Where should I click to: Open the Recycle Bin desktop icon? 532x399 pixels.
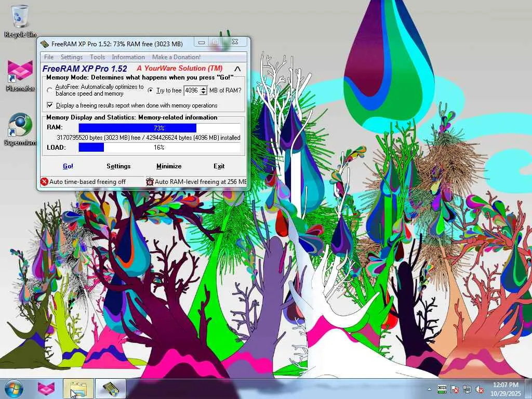(20, 21)
